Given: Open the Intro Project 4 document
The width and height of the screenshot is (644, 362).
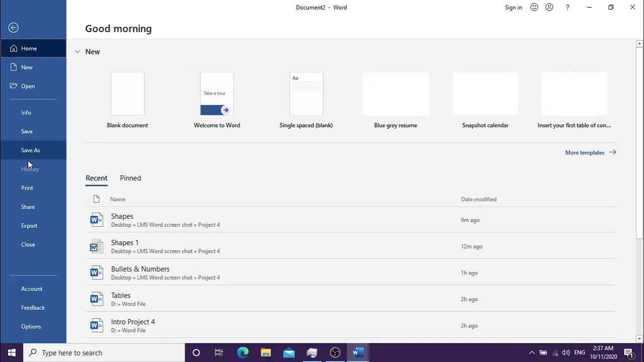Looking at the screenshot, I should pyautogui.click(x=351, y=326).
